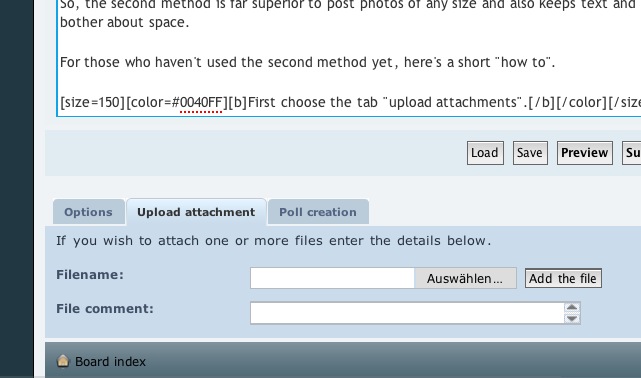Screen dimensions: 641x378
Task: Place cursor in the [size=150] tag text
Action: pyautogui.click(x=92, y=102)
